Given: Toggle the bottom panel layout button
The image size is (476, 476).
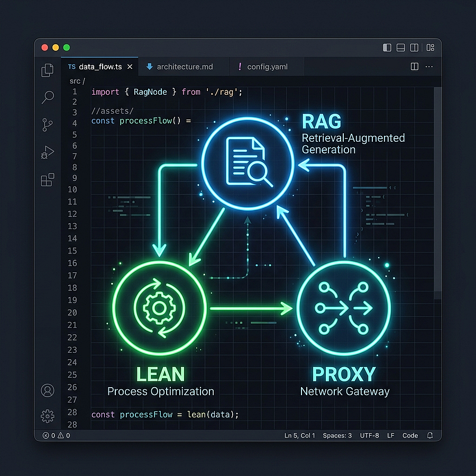Looking at the screenshot, I should (401, 48).
